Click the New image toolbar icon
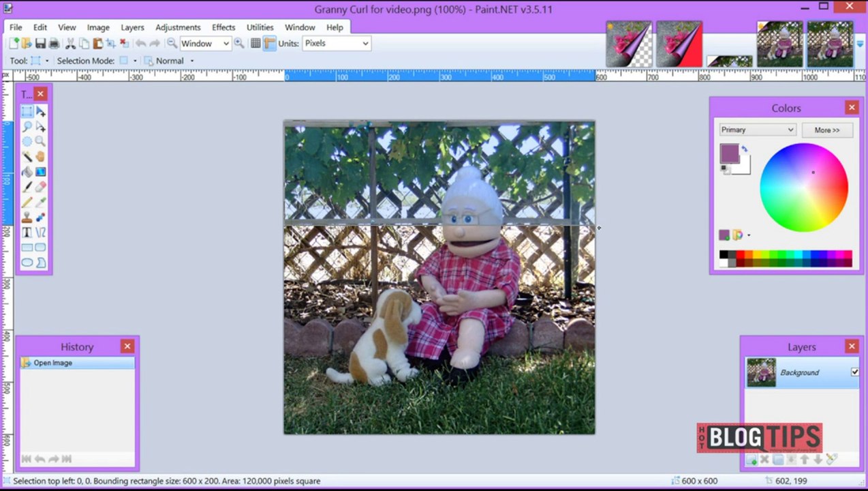Image resolution: width=868 pixels, height=491 pixels. point(14,44)
